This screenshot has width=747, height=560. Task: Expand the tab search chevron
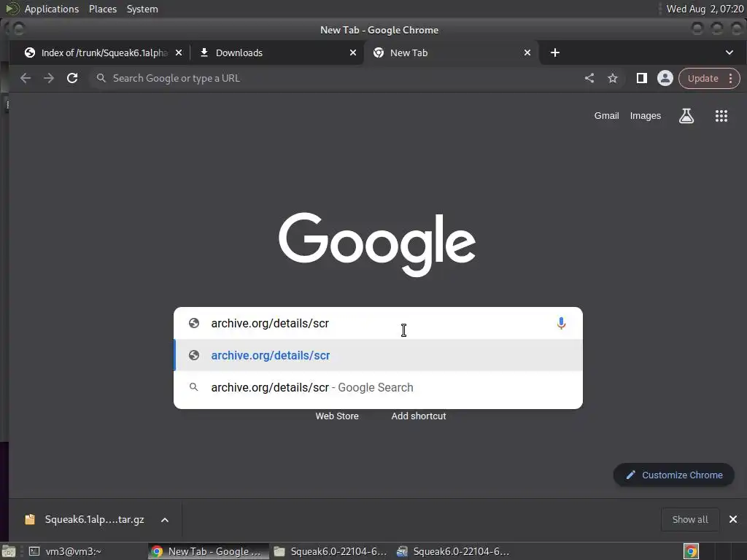(x=729, y=52)
